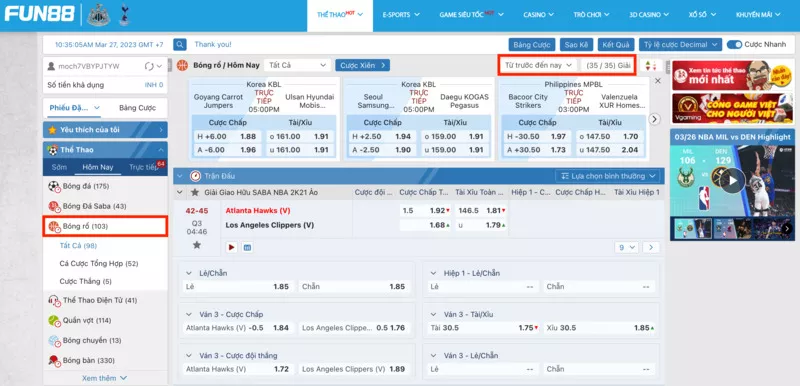Click the Cược Xiên button
The image size is (800, 386).
pyautogui.click(x=362, y=65)
